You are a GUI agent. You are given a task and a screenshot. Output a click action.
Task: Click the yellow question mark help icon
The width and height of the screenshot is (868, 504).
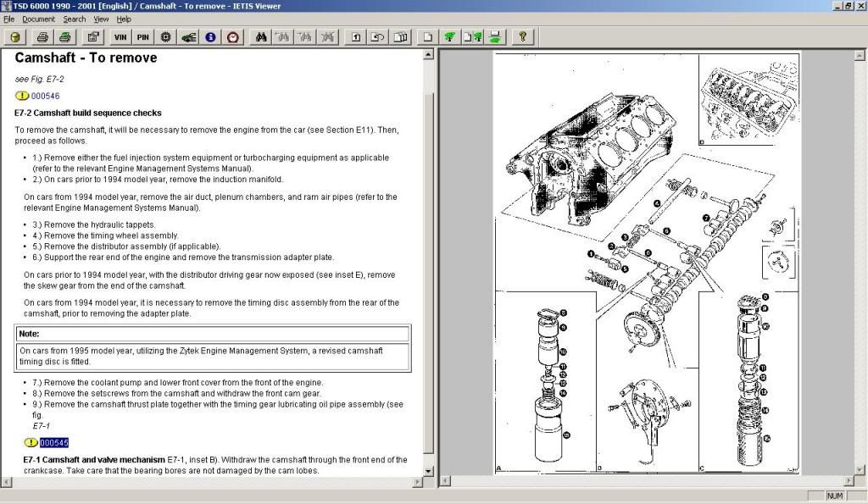(523, 37)
